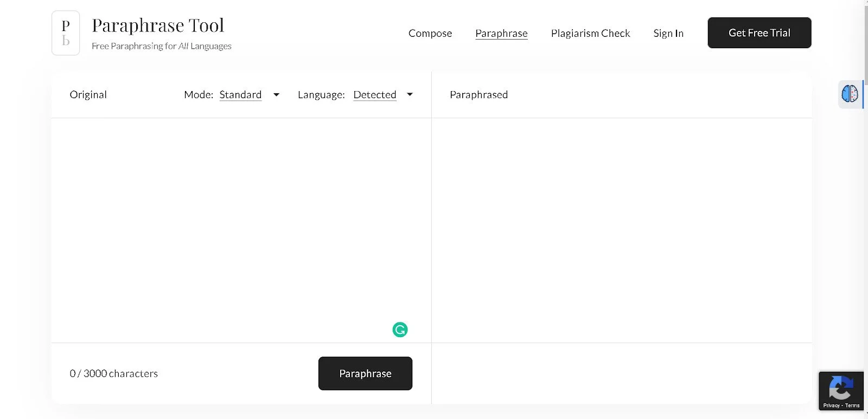Open the Compose menu item
The height and width of the screenshot is (419, 868).
click(430, 33)
